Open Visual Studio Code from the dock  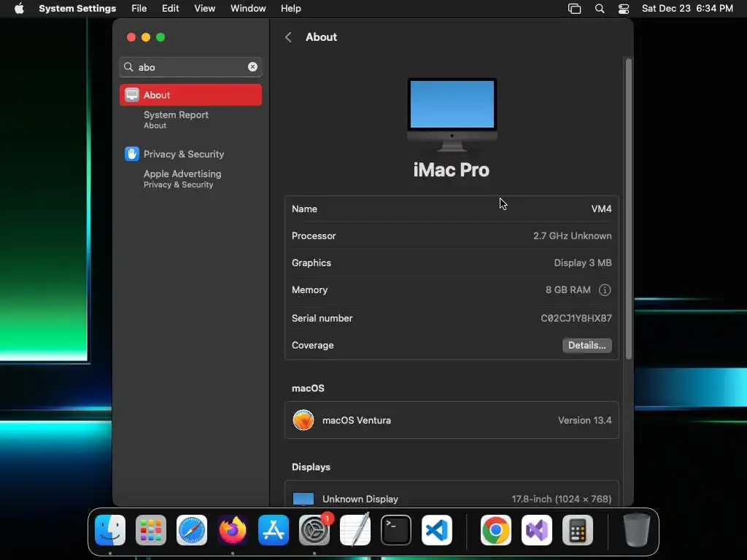(437, 530)
